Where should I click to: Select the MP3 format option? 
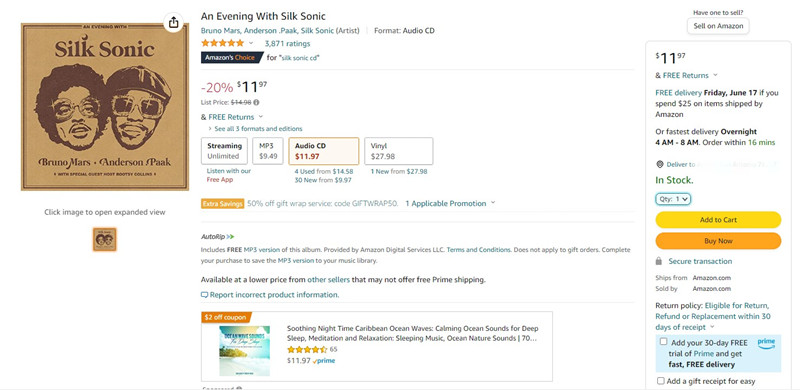pos(268,151)
